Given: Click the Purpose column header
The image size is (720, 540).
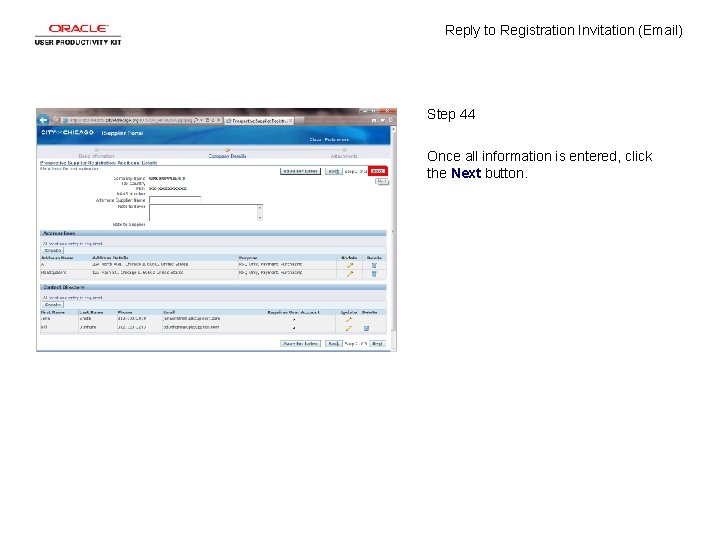Looking at the screenshot, I should (x=248, y=258).
